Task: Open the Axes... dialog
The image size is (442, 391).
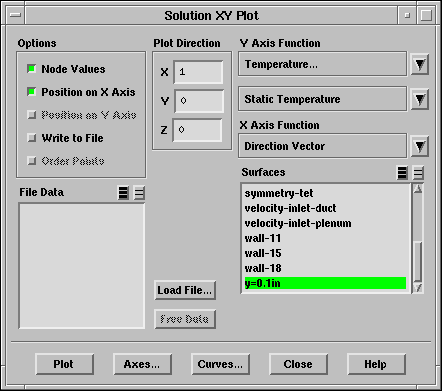Action: [142, 364]
